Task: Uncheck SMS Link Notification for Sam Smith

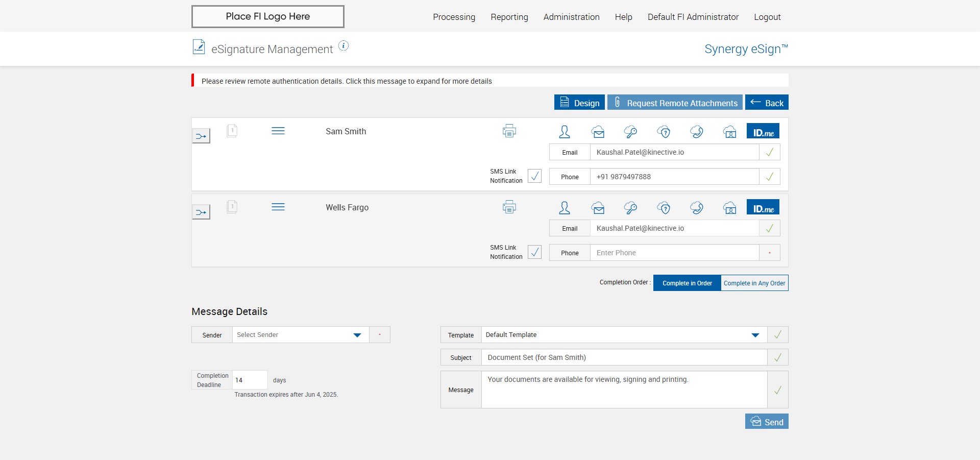Action: pos(534,176)
